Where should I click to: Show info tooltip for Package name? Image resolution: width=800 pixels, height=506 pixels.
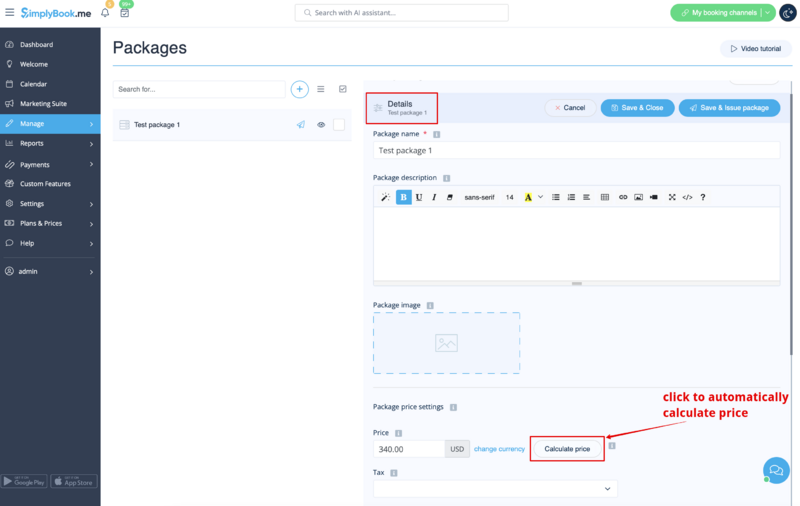pos(436,134)
